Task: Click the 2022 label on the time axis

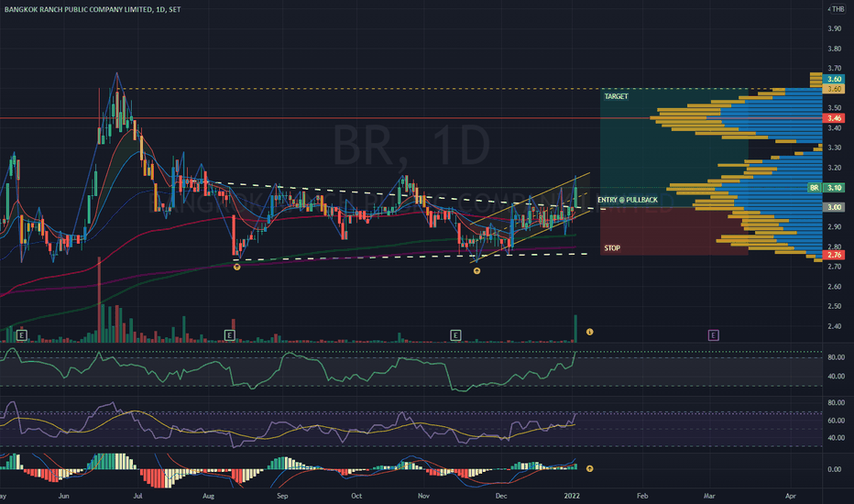Action: 572,496
